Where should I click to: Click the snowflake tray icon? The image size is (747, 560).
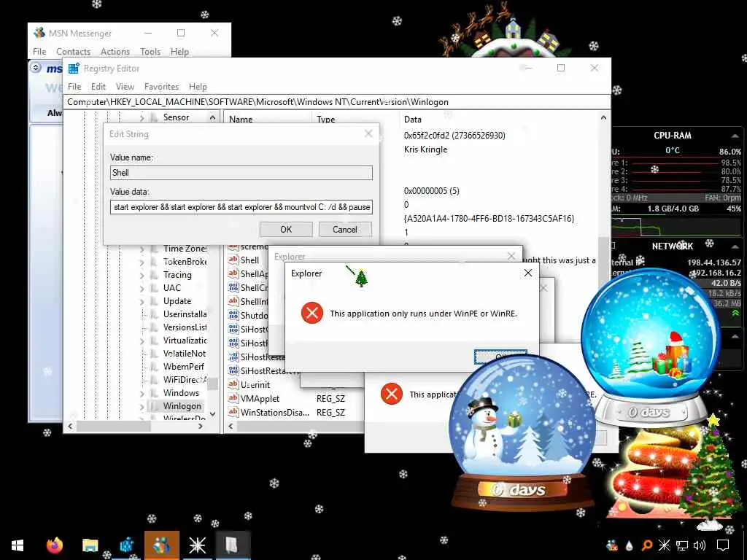(x=664, y=545)
